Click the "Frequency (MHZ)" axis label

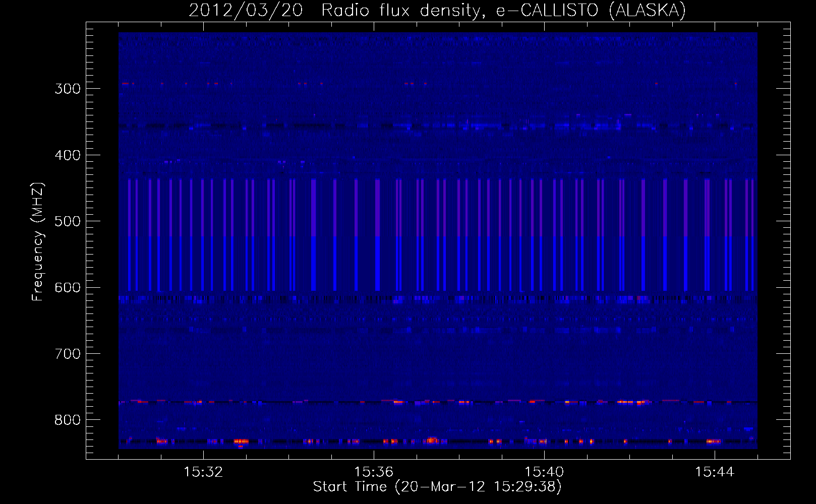[38, 241]
